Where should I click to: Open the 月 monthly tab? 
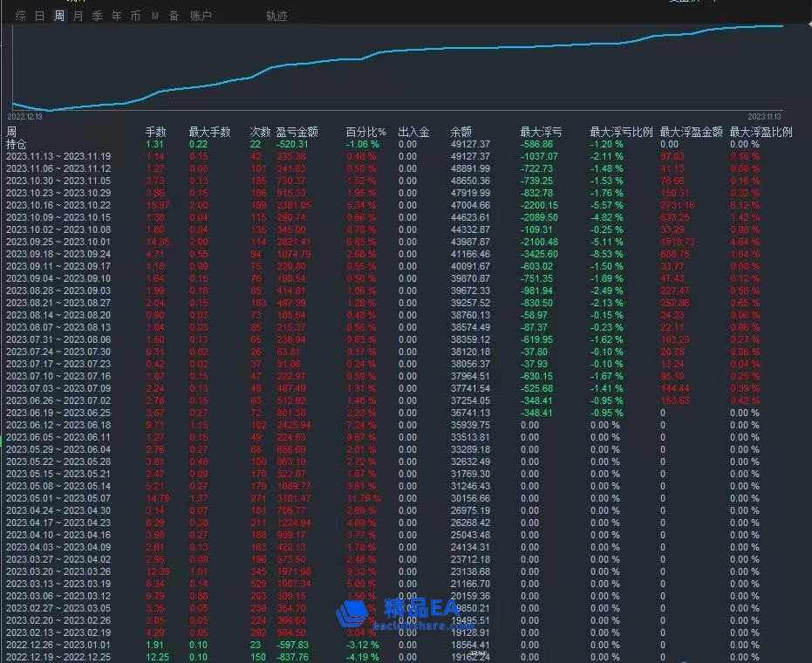click(78, 16)
